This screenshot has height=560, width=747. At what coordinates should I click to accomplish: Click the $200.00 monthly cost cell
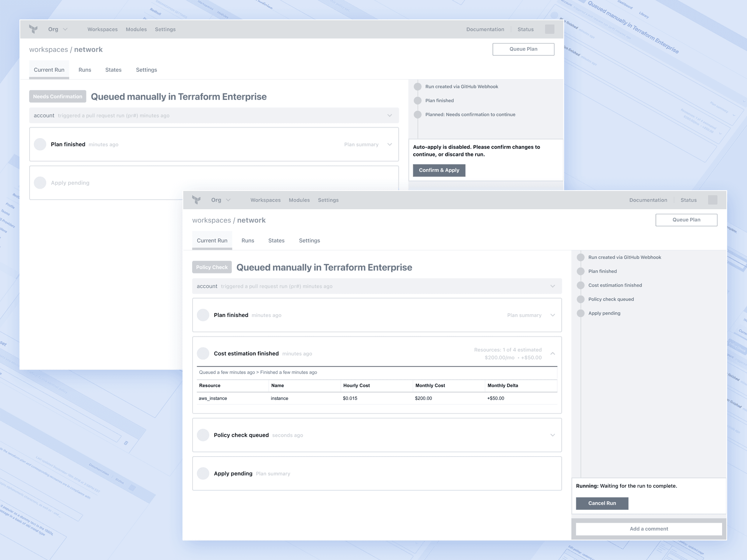(x=423, y=398)
